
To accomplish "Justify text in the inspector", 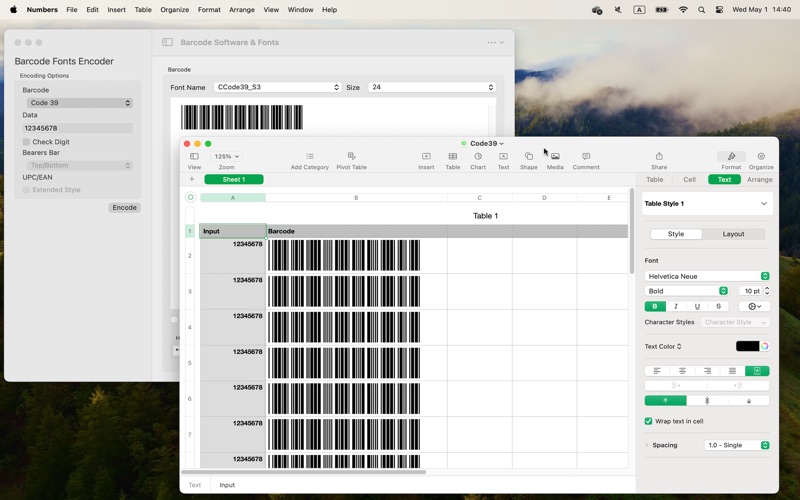I will click(732, 371).
